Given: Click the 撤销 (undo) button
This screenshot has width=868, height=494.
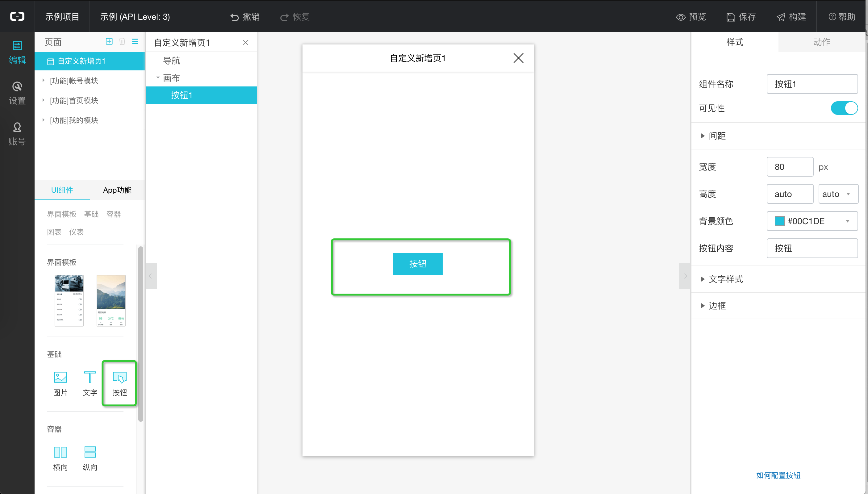Looking at the screenshot, I should click(245, 17).
